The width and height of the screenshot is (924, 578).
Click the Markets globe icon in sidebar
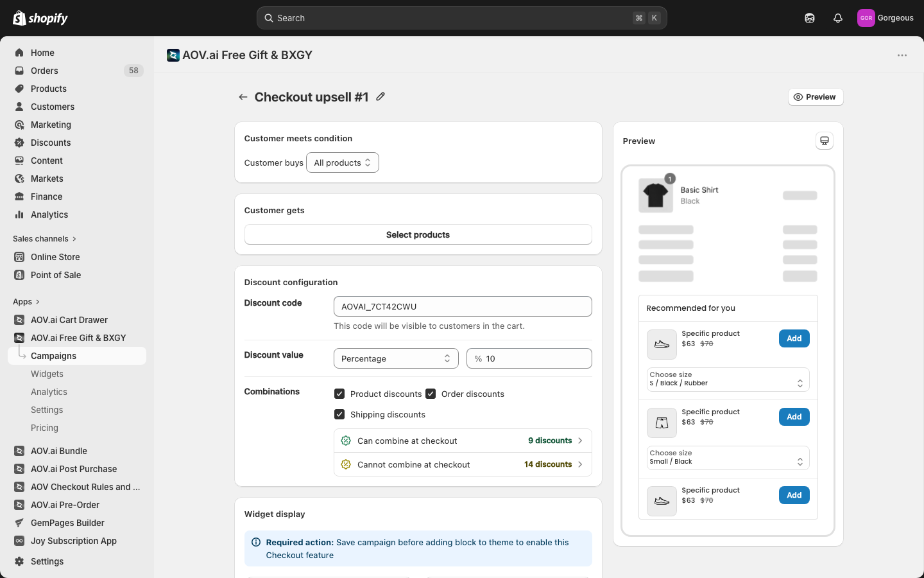19,179
